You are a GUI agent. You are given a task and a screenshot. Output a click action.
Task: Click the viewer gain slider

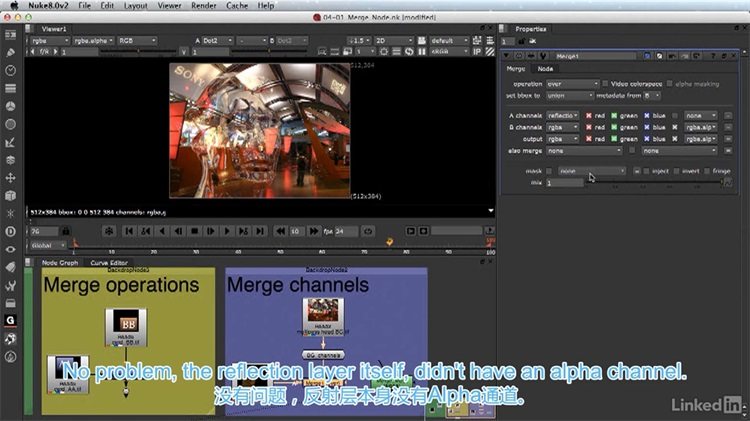tap(136, 51)
